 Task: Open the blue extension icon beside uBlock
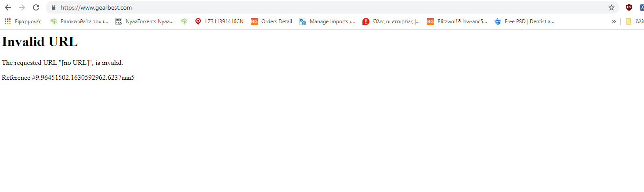click(642, 7)
